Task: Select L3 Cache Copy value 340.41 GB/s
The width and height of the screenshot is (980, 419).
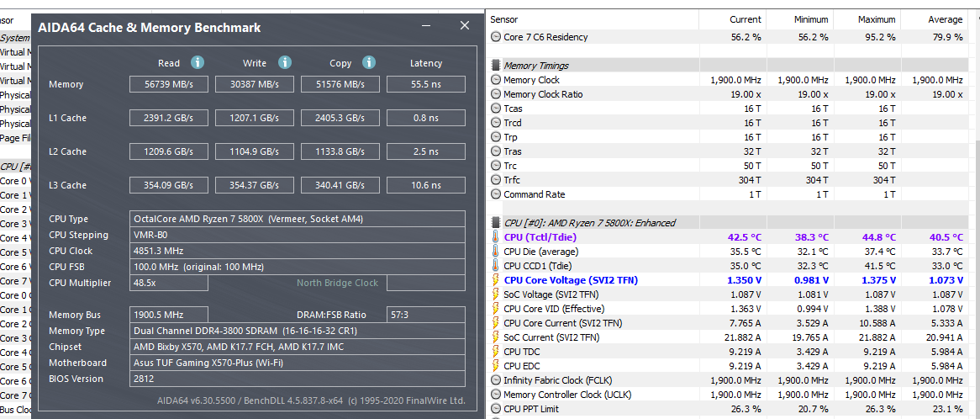Action: (340, 186)
